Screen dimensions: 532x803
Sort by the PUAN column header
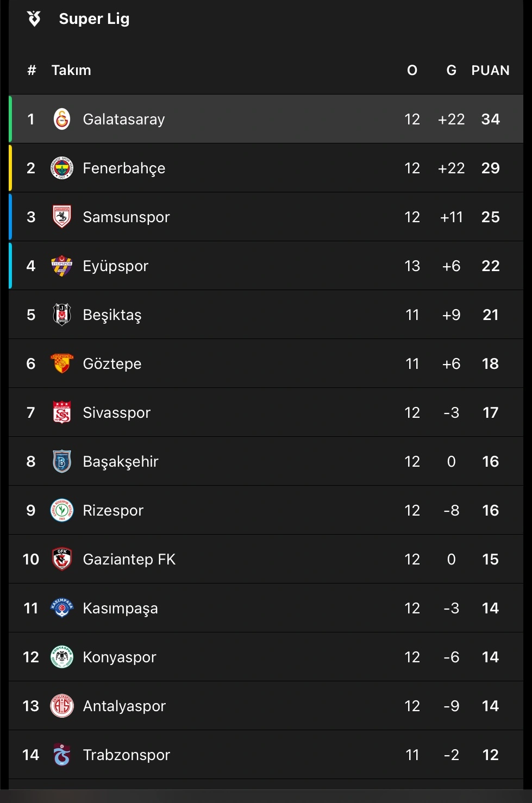pos(490,70)
